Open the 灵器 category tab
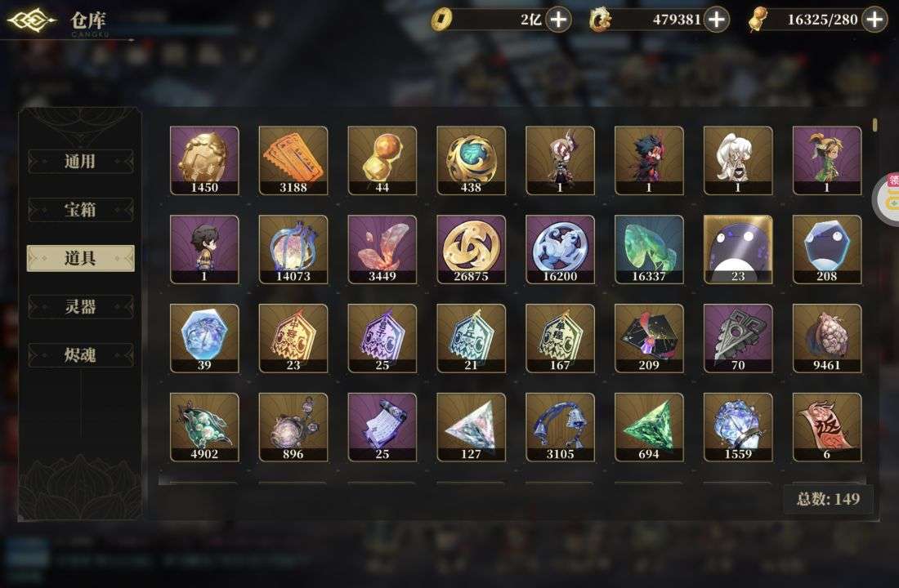 (x=80, y=306)
